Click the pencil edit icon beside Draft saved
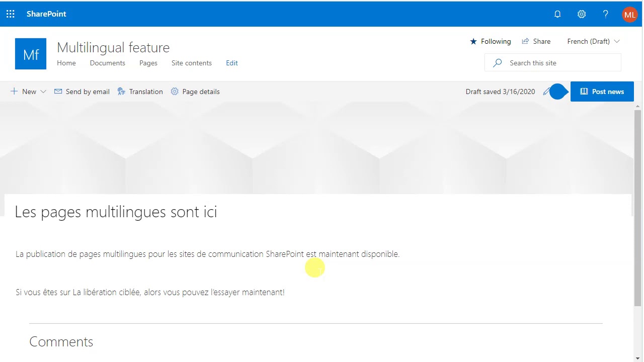This screenshot has width=644, height=362. coord(546,92)
